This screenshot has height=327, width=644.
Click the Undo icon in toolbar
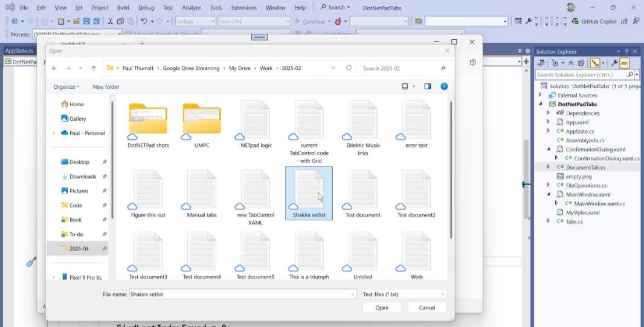click(144, 21)
